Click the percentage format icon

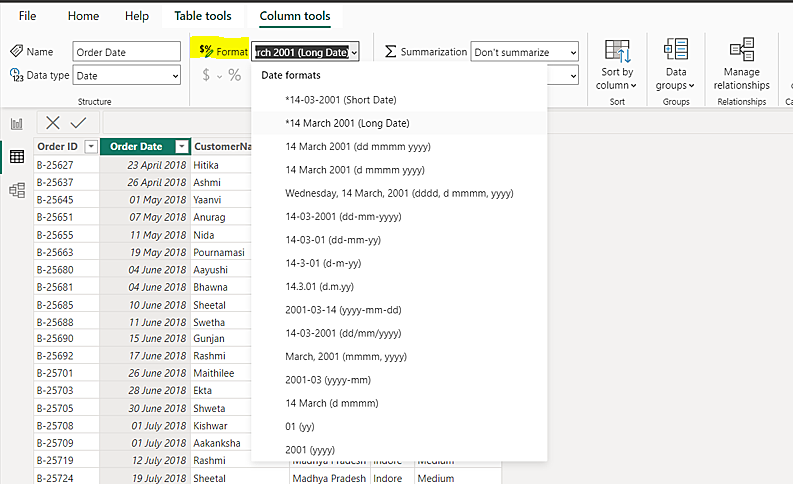click(x=234, y=75)
